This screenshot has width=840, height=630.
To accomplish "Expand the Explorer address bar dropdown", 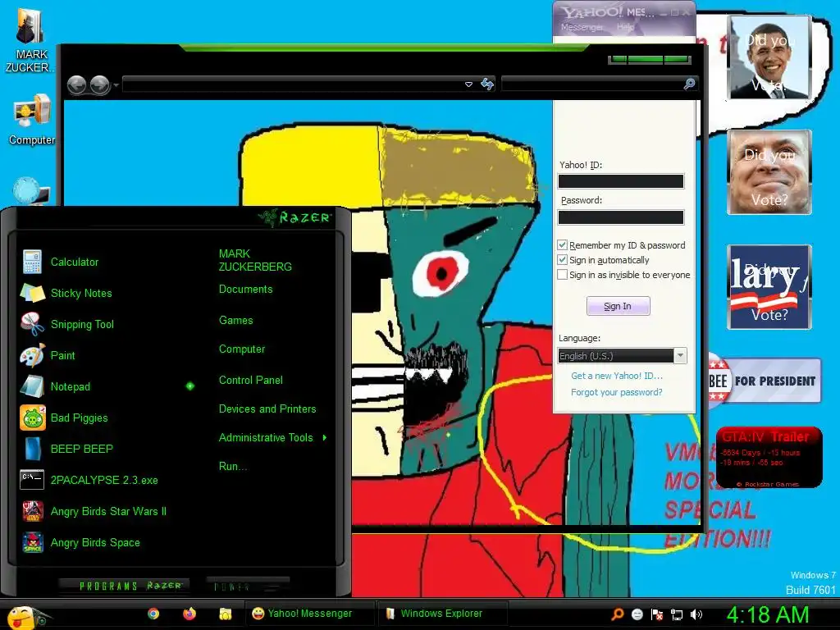I will pyautogui.click(x=468, y=84).
